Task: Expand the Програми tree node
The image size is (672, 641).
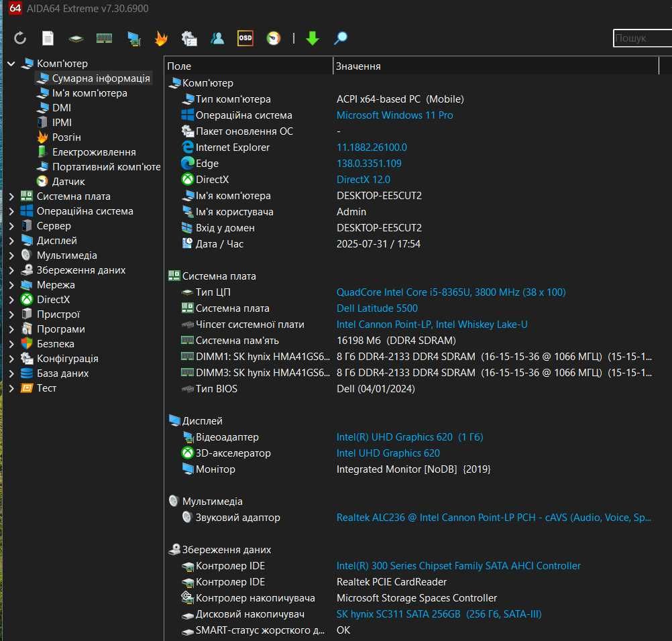Action: tap(11, 329)
